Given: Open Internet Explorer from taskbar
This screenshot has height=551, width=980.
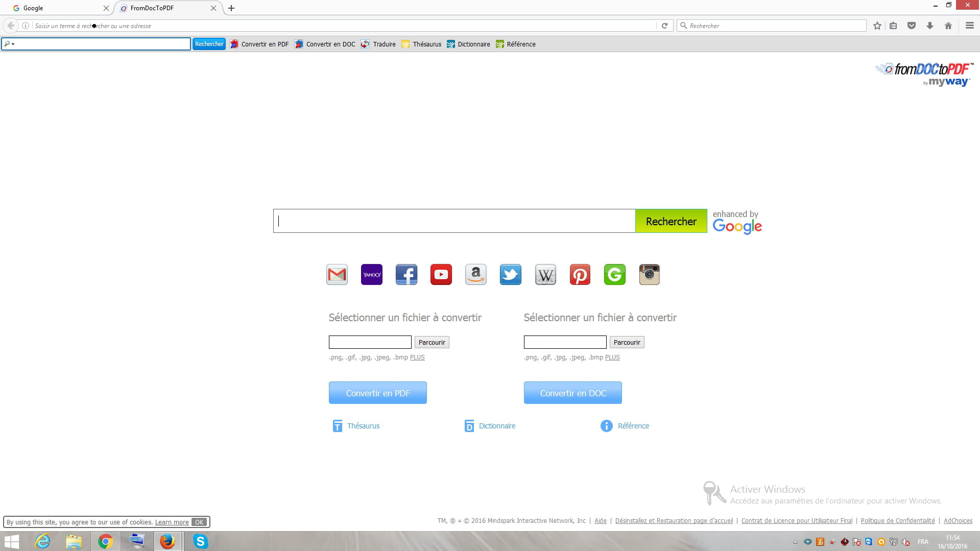Looking at the screenshot, I should [42, 541].
